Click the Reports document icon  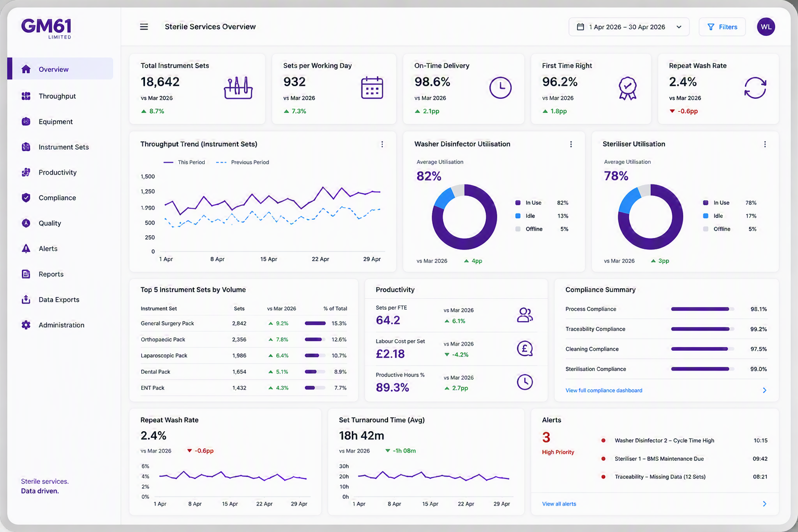pyautogui.click(x=26, y=274)
